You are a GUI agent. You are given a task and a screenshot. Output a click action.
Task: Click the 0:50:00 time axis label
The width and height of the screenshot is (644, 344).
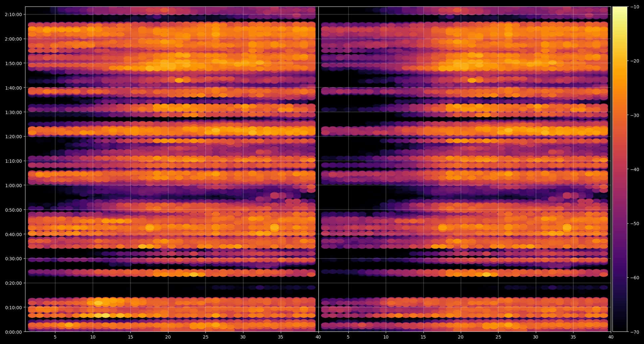click(x=13, y=210)
